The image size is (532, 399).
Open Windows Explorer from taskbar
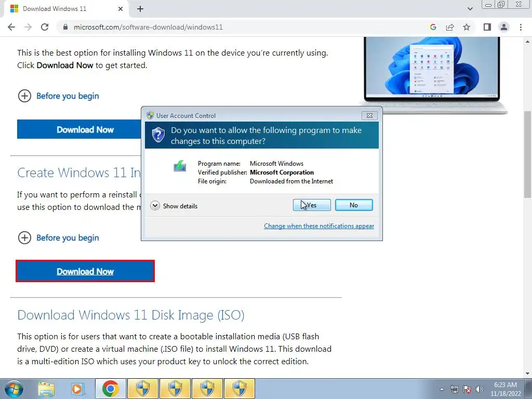tap(46, 389)
